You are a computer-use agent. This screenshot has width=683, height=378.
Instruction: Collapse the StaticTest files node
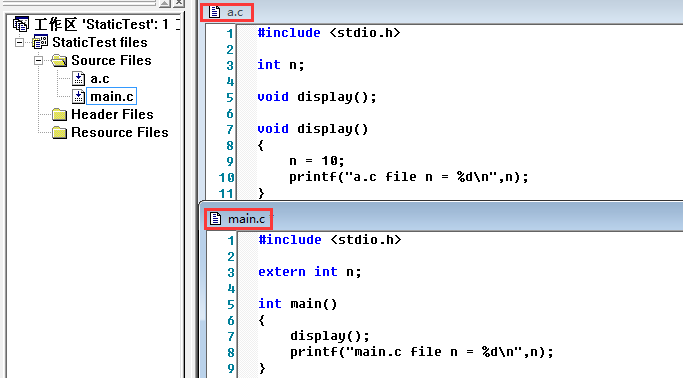pyautogui.click(x=19, y=42)
